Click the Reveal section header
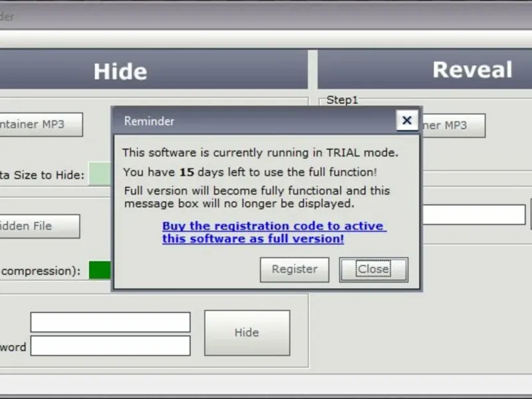The width and height of the screenshot is (532, 399). pos(425,70)
